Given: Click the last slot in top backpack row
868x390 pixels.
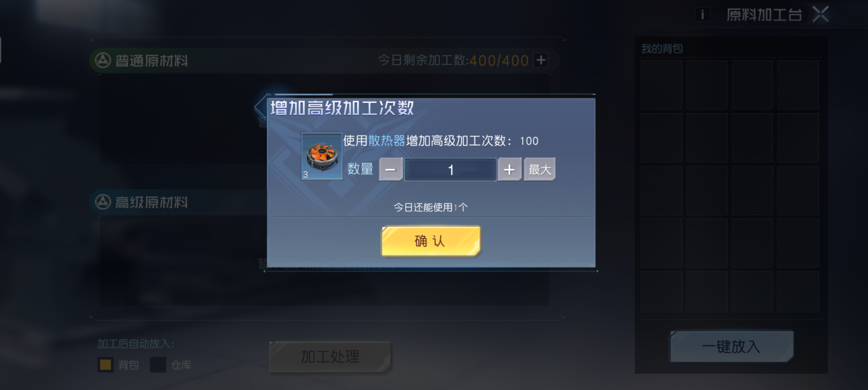Looking at the screenshot, I should pyautogui.click(x=798, y=85).
